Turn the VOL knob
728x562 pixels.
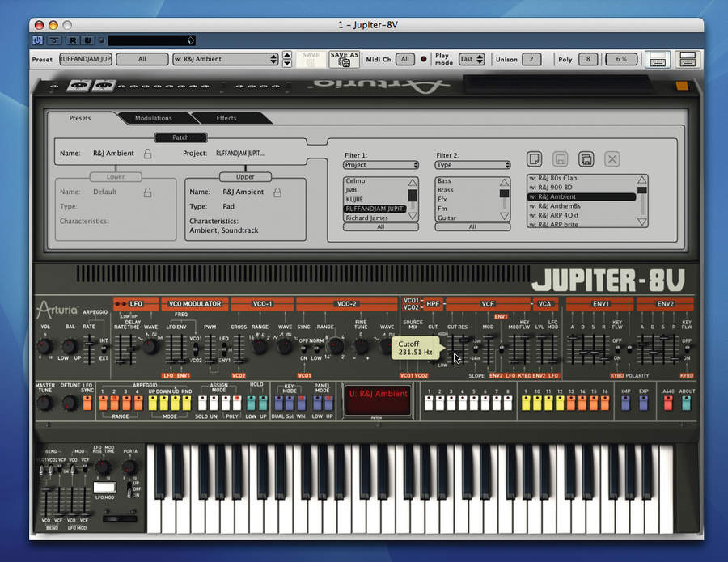click(44, 346)
